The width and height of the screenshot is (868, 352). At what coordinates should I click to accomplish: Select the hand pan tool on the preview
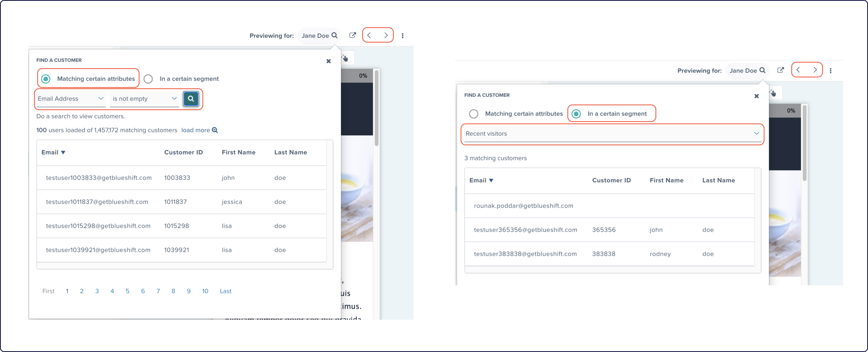coord(345,58)
